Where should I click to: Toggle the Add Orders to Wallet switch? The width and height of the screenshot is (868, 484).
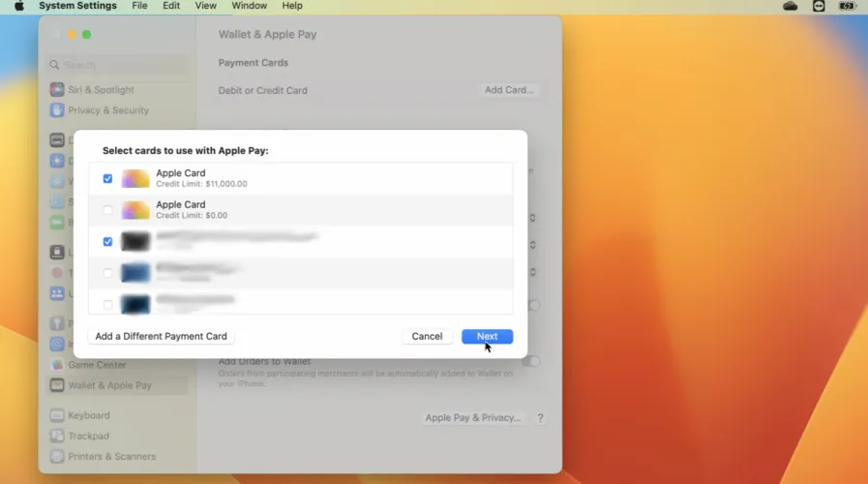click(531, 361)
